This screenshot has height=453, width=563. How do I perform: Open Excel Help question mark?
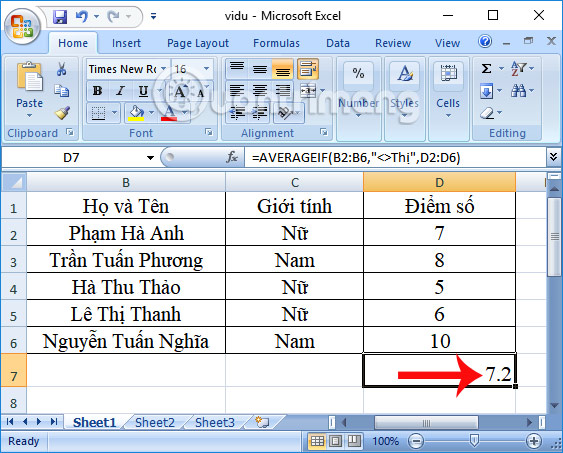tap(485, 42)
